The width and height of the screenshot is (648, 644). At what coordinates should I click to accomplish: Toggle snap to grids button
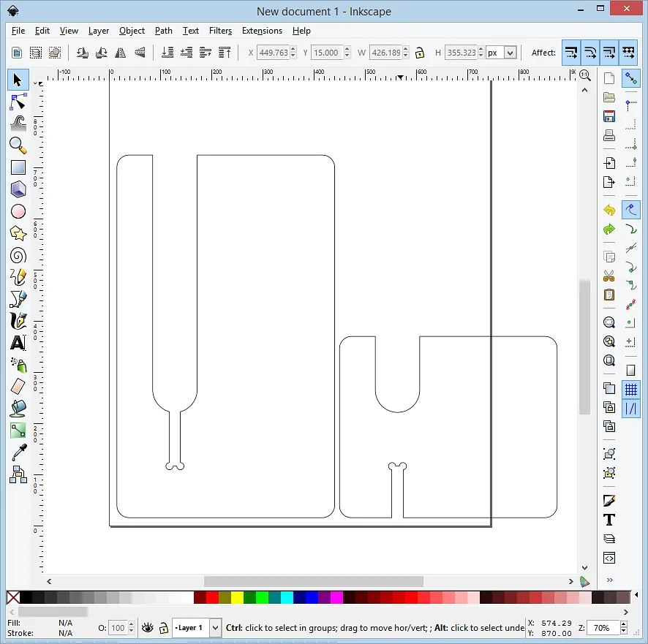tap(630, 390)
